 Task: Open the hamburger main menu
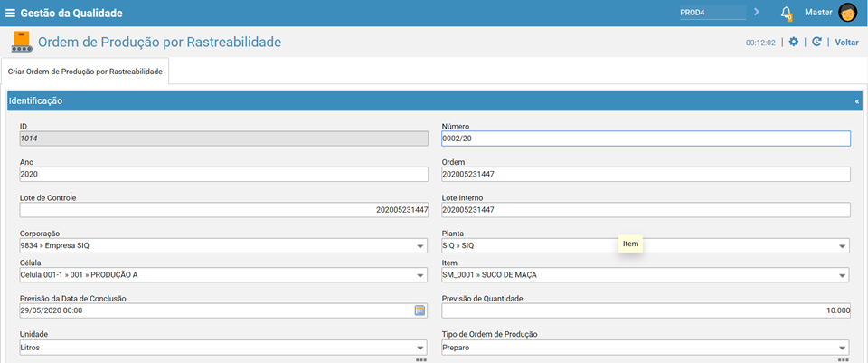(x=10, y=13)
